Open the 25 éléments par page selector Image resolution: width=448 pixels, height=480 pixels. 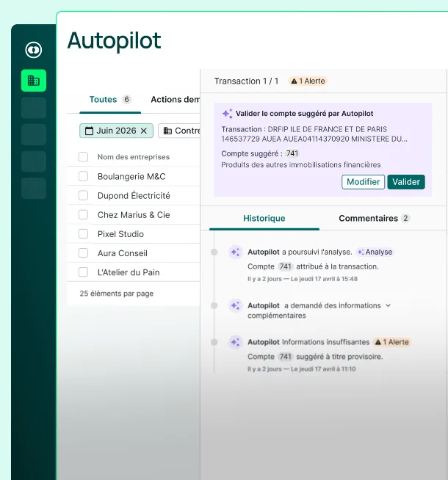point(116,294)
